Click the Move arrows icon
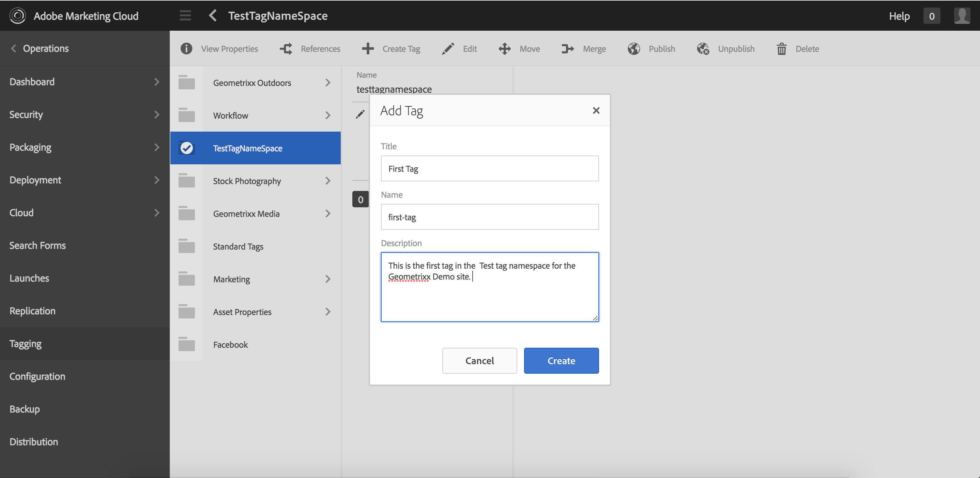 point(504,49)
